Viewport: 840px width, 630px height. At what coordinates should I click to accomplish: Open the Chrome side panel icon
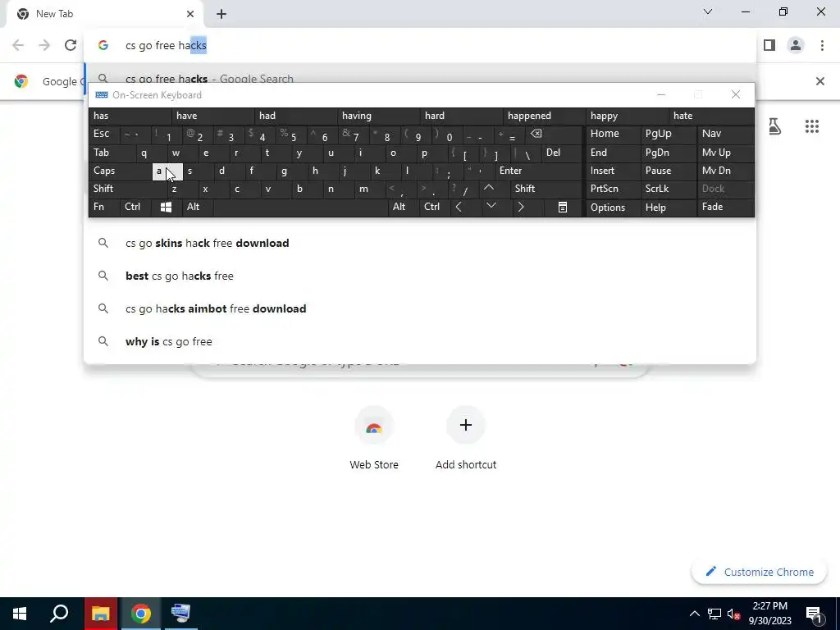769,46
